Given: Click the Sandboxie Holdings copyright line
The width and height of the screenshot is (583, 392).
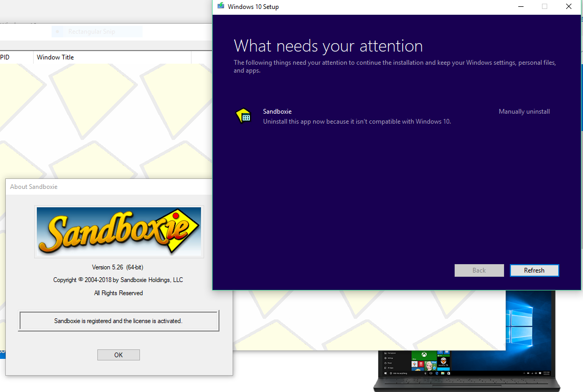Looking at the screenshot, I should tap(118, 280).
